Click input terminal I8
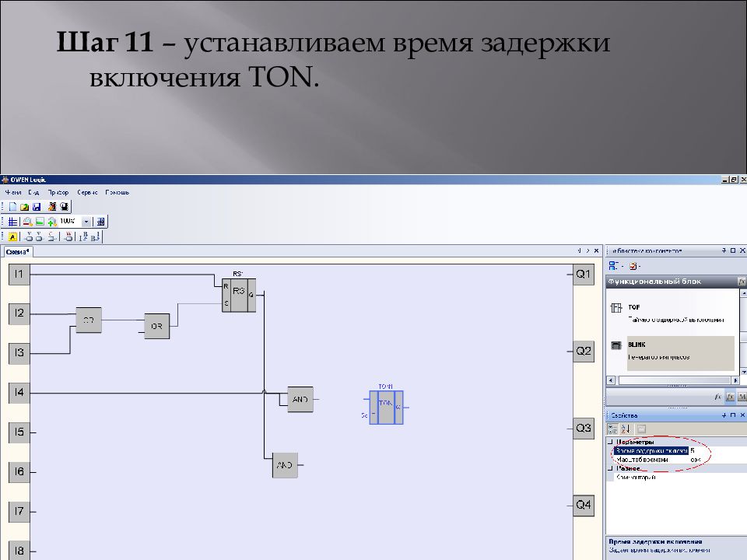The height and width of the screenshot is (560, 747). (x=19, y=551)
